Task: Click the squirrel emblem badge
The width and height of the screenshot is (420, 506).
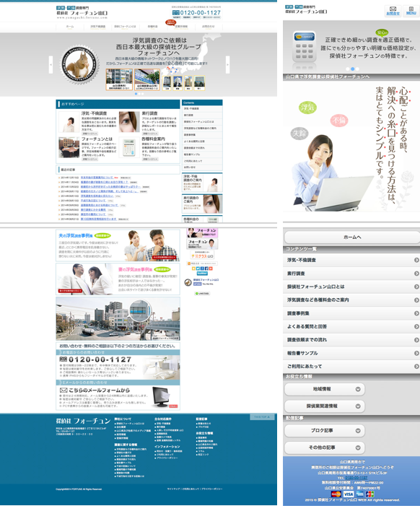Action: coord(79,64)
